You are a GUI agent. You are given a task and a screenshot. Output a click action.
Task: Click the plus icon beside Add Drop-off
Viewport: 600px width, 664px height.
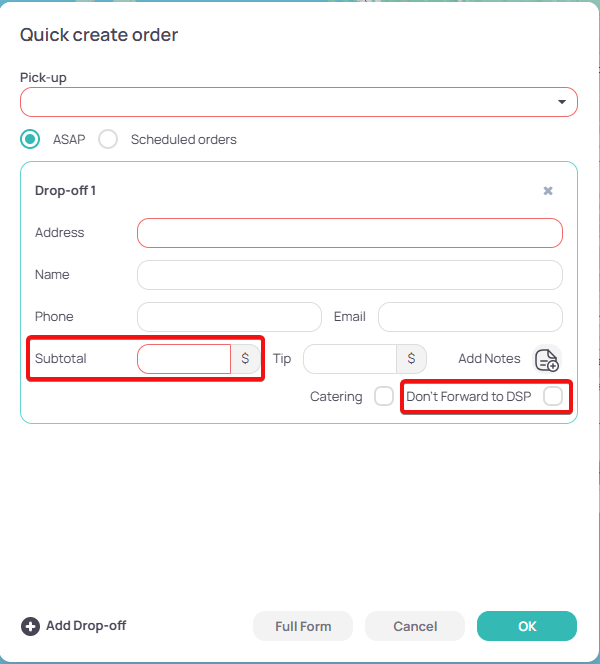[30, 626]
